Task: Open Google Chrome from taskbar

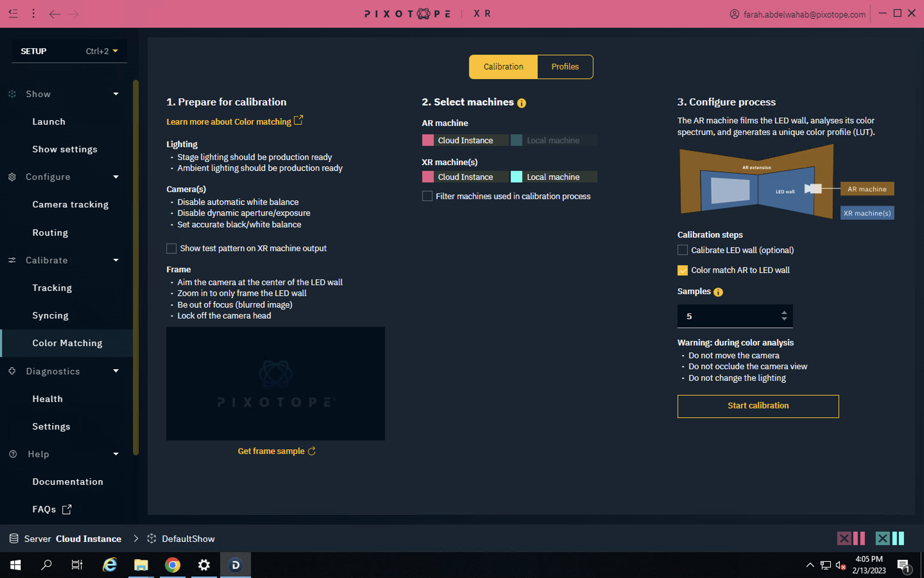Action: click(173, 565)
